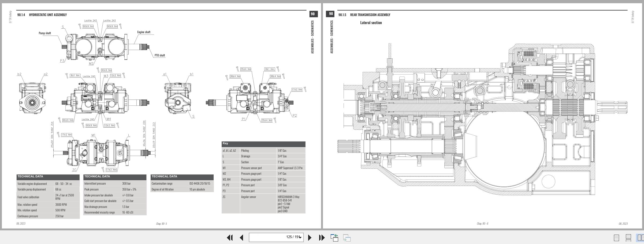
Task: Click the 'Pump shaft' label
Action: click(x=45, y=33)
